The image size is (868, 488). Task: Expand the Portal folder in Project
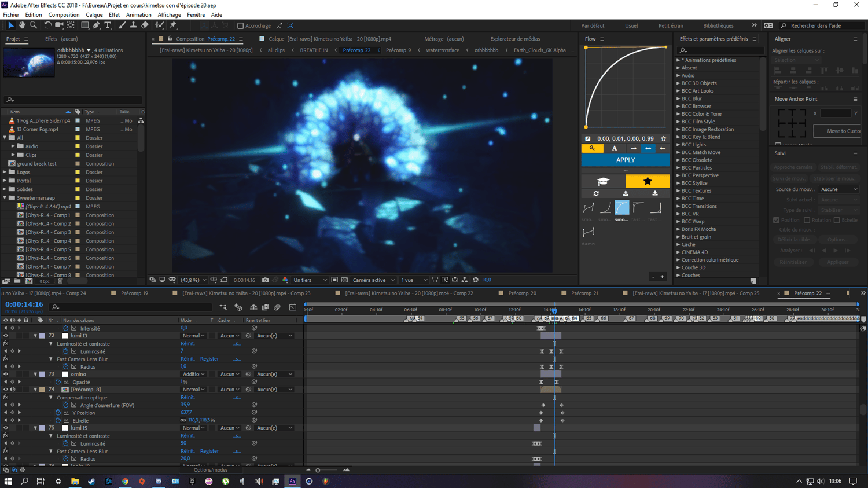(x=5, y=181)
